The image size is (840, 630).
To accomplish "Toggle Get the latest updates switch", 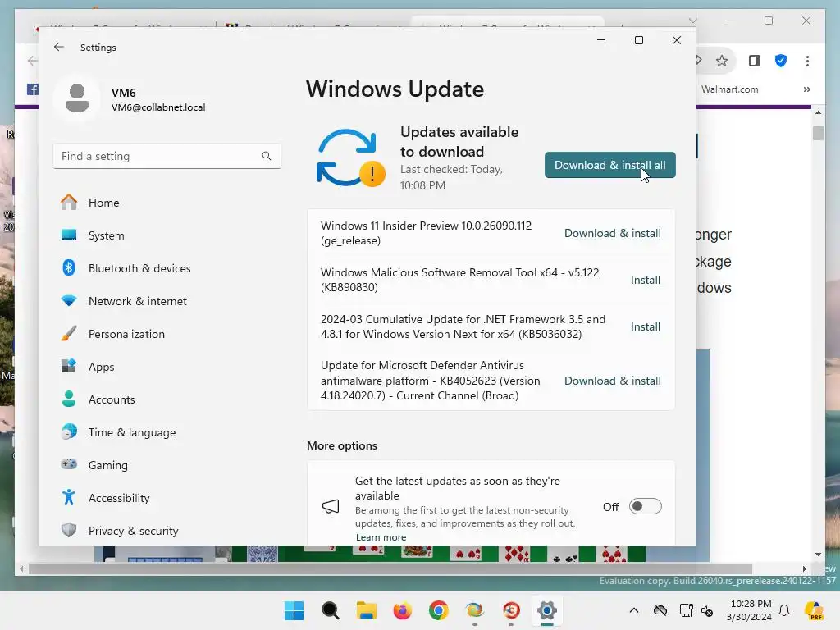I will (645, 506).
